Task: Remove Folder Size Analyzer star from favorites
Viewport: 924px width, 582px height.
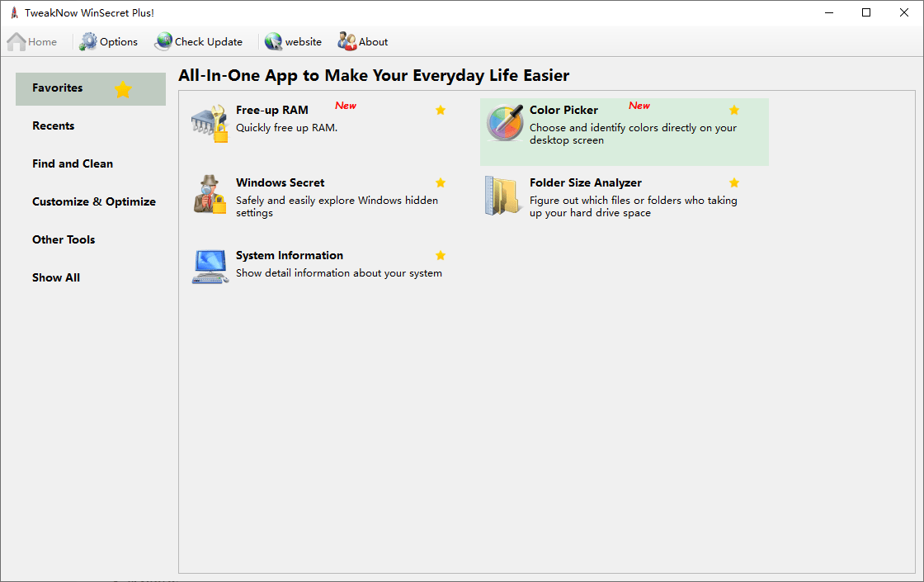Action: click(x=734, y=183)
